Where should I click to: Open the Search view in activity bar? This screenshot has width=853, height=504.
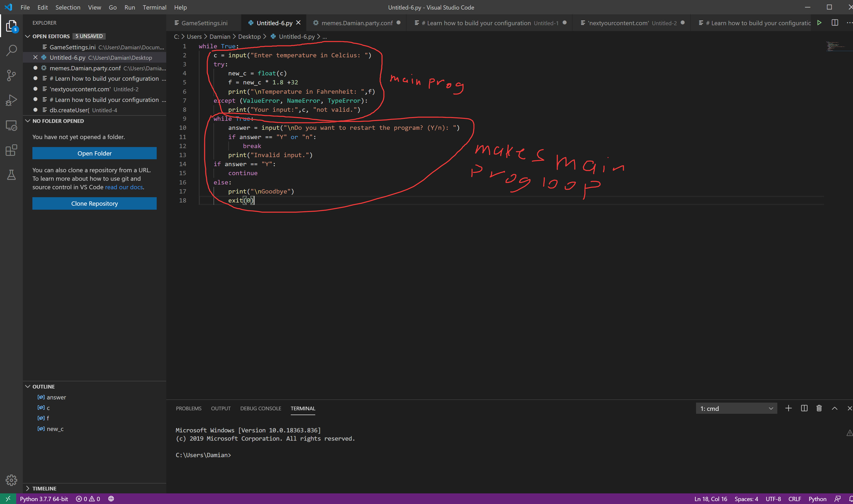click(11, 50)
